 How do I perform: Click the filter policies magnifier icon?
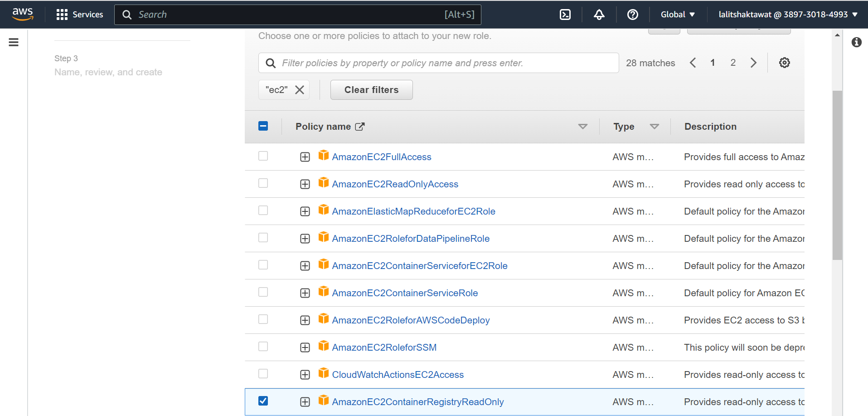[x=271, y=63]
